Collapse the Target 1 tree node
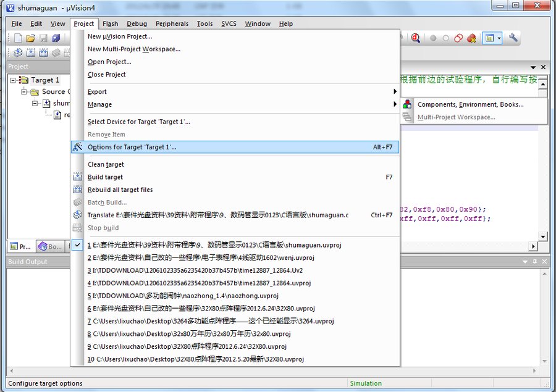Viewport: 556px width, 392px height. point(13,80)
